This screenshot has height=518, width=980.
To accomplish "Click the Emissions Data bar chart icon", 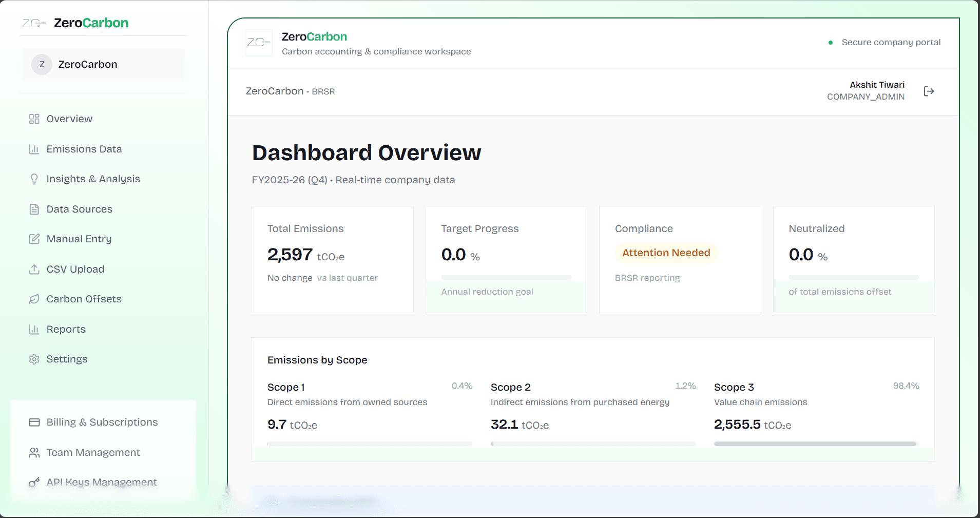I will click(x=34, y=149).
